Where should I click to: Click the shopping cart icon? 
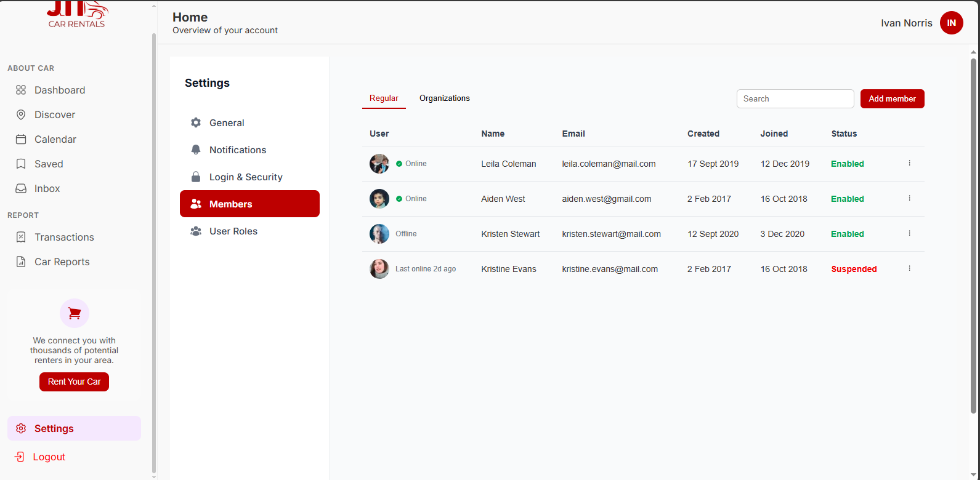75,314
